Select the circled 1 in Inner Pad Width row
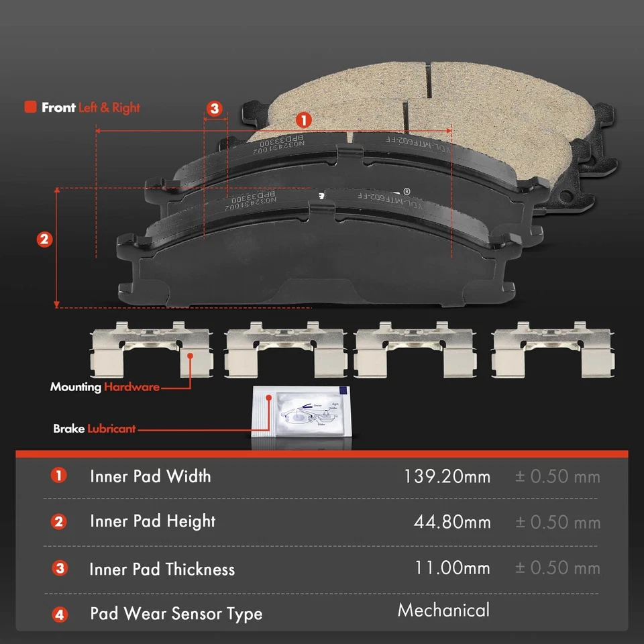The image size is (644, 644). (59, 475)
